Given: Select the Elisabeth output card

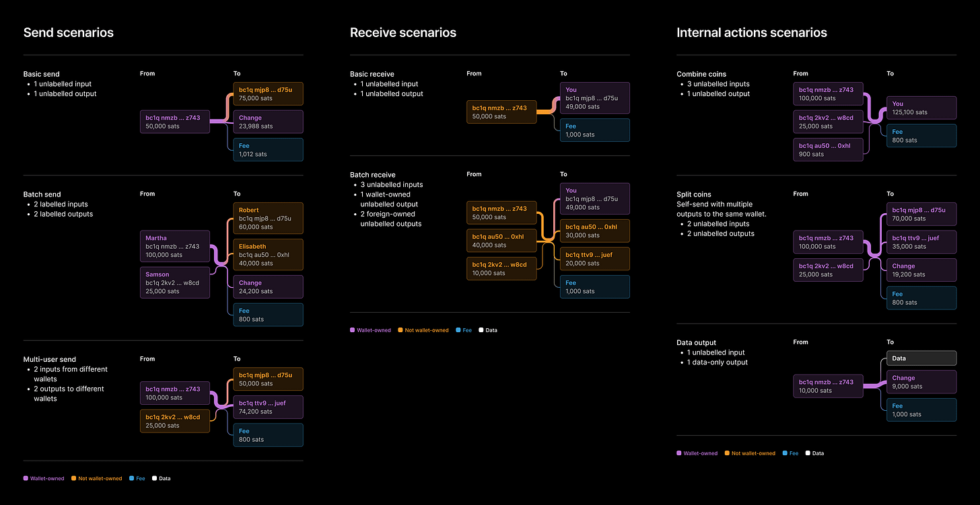Looking at the screenshot, I should [269, 255].
